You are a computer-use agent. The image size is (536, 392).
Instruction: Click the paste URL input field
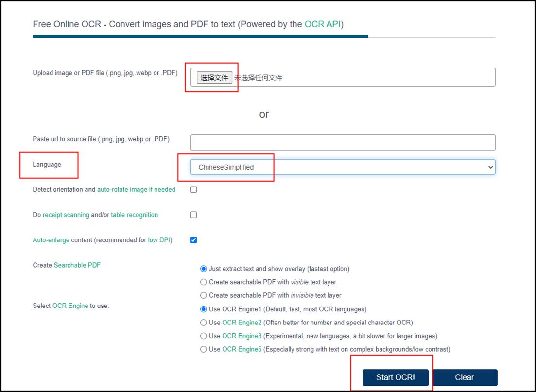pos(343,142)
